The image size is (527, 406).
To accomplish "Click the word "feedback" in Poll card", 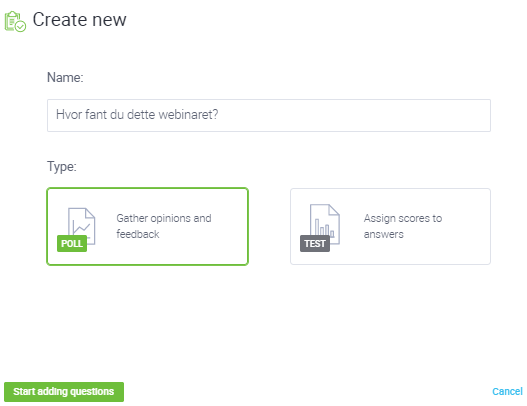I will click(138, 234).
